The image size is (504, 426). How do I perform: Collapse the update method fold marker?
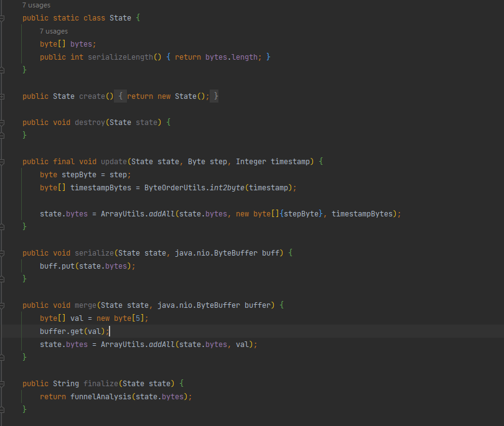(2, 162)
